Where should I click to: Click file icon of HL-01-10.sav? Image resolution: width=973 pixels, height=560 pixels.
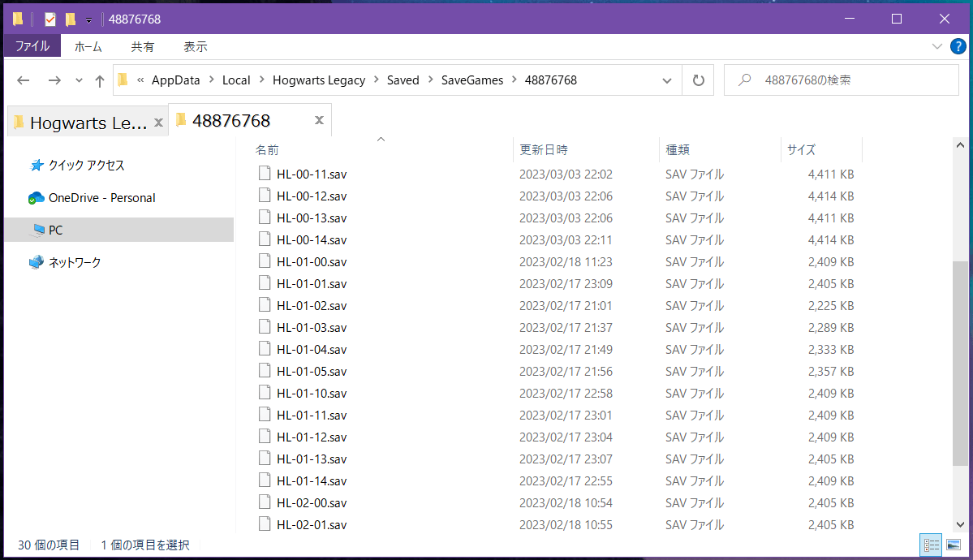point(265,392)
